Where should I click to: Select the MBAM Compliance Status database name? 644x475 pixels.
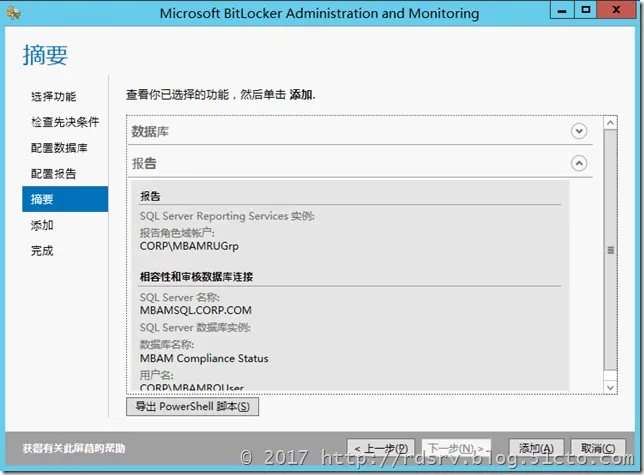click(x=204, y=358)
